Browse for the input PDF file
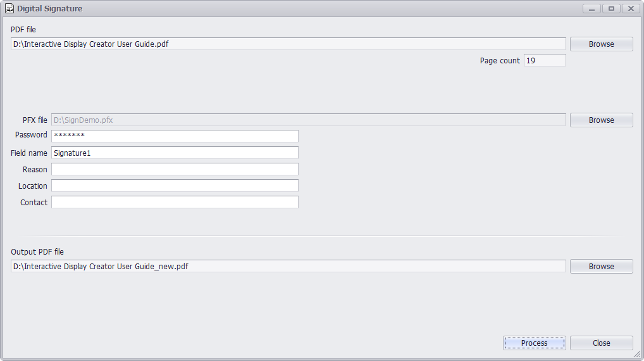 click(601, 44)
